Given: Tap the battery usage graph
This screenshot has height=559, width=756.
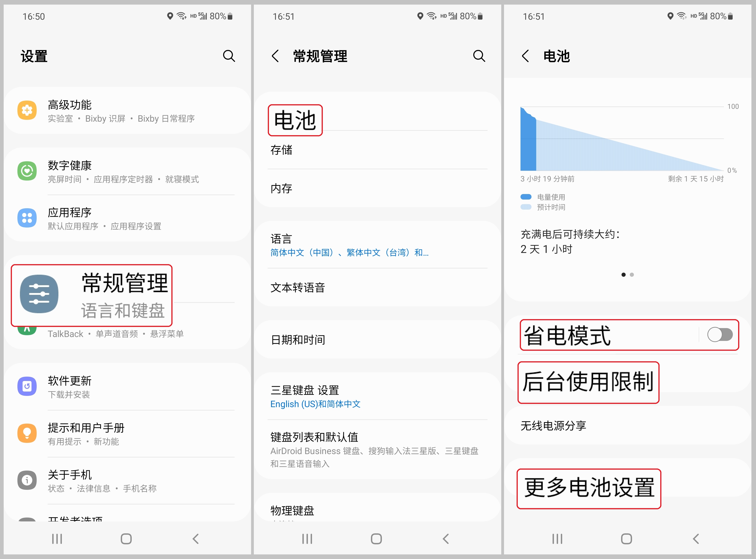Looking at the screenshot, I should click(x=622, y=139).
